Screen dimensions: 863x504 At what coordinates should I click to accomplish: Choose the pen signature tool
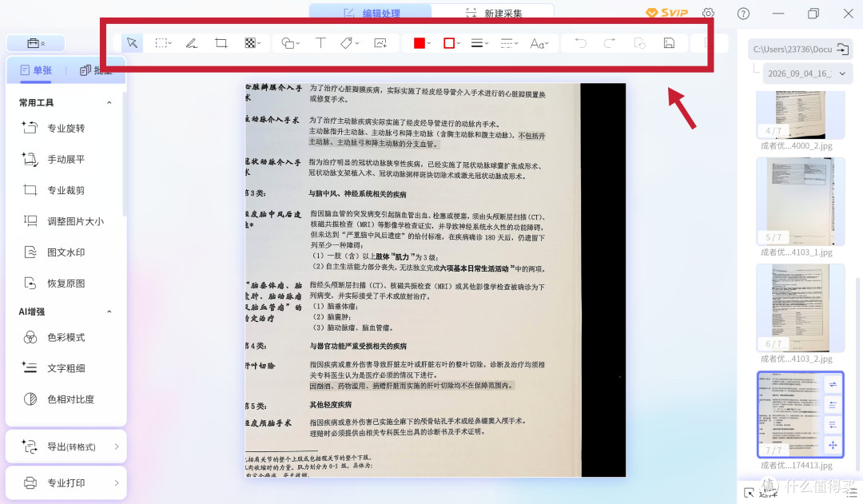192,43
